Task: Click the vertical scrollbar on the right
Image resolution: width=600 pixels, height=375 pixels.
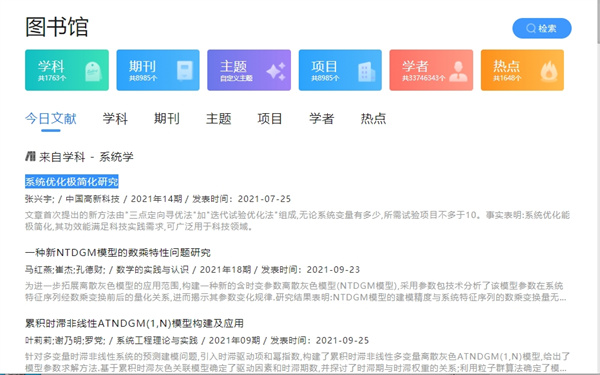Action: pos(598,188)
